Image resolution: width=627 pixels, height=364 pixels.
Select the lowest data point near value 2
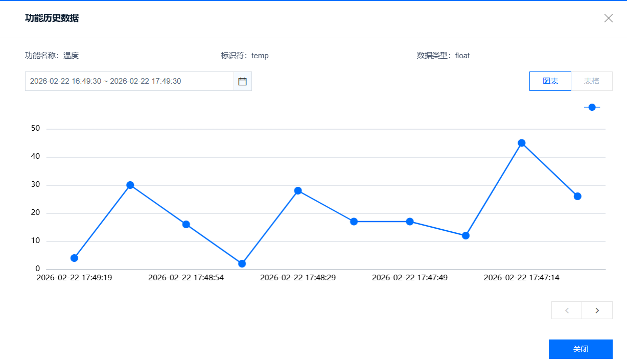pos(242,263)
